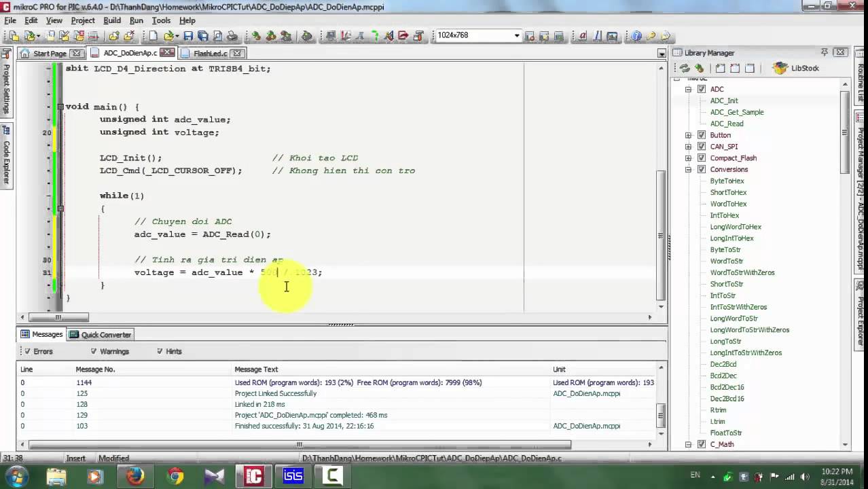
Task: Click the Print Preview icon
Action: coord(217,36)
